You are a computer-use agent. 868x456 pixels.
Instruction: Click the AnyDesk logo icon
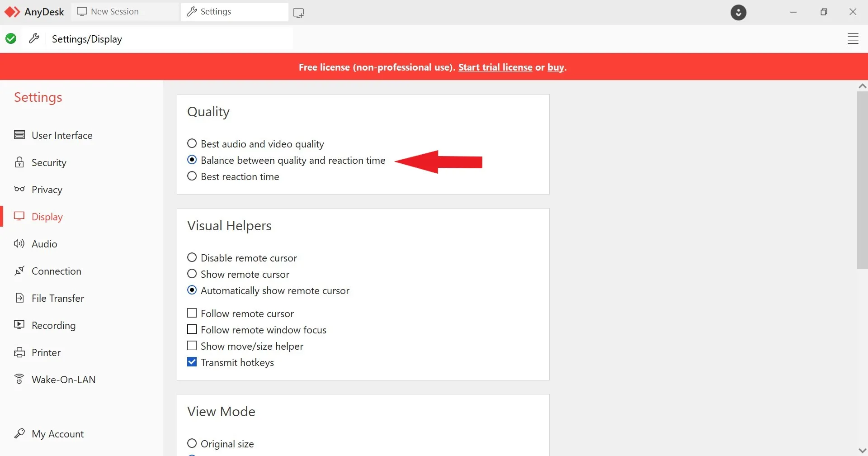(x=12, y=12)
